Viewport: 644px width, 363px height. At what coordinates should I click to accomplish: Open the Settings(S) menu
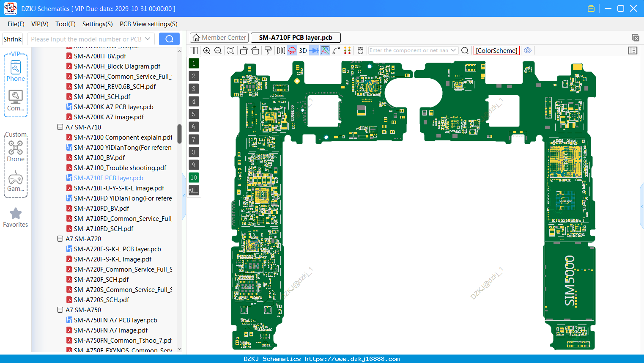point(98,24)
